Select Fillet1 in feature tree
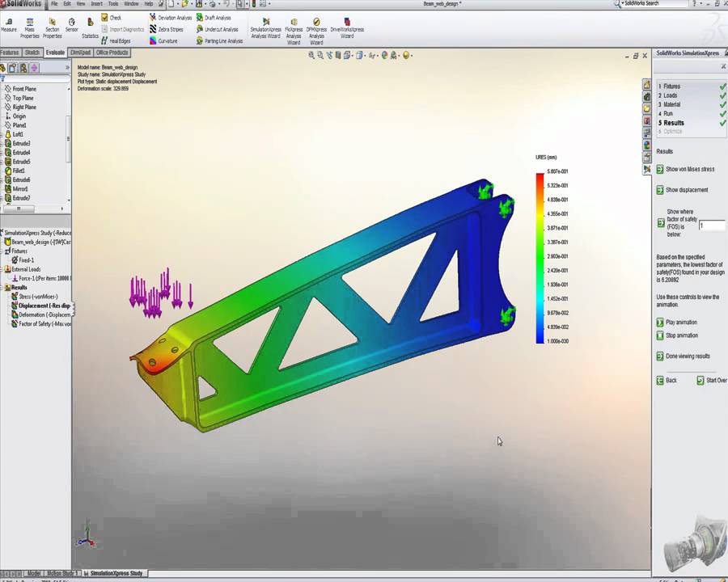Image resolution: width=728 pixels, height=582 pixels. 15,171
